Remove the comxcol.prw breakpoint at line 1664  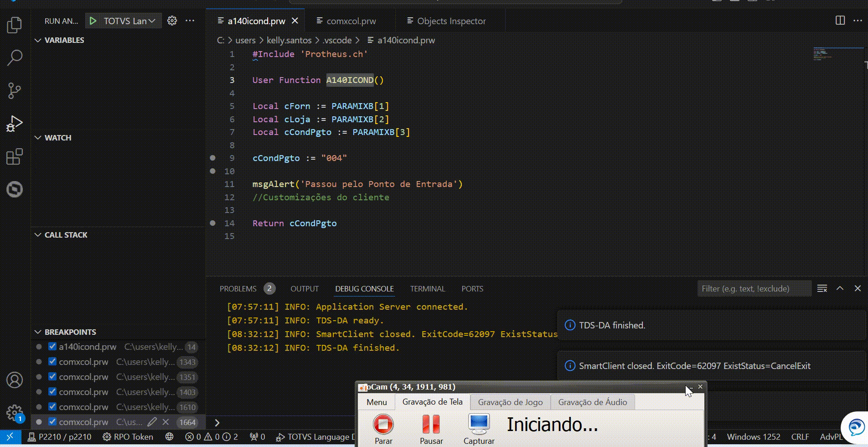click(x=166, y=422)
